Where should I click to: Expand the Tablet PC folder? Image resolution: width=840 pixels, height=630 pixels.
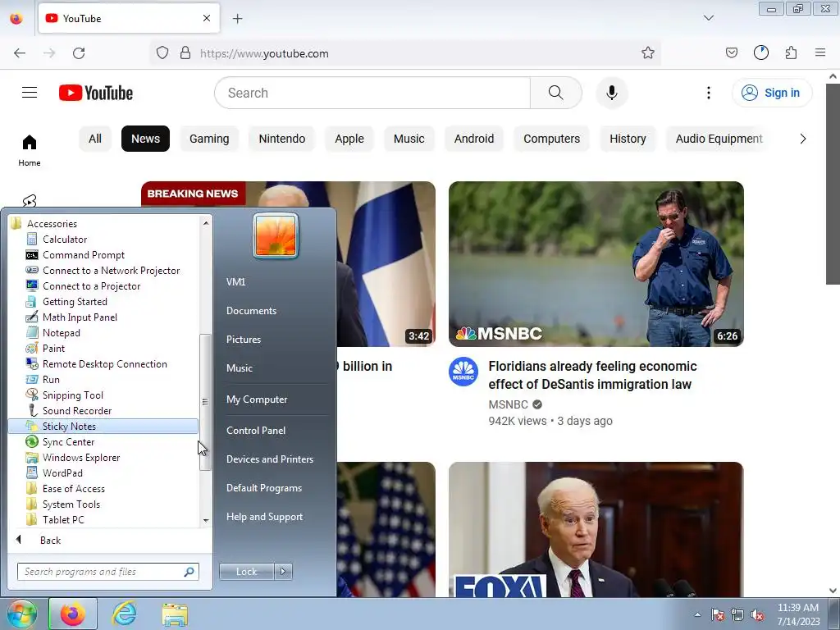click(x=62, y=519)
